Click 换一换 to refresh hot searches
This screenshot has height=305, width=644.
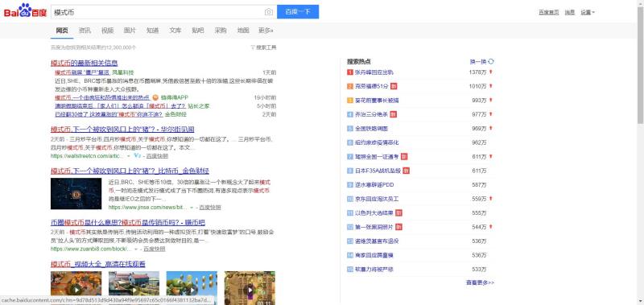coord(478,62)
